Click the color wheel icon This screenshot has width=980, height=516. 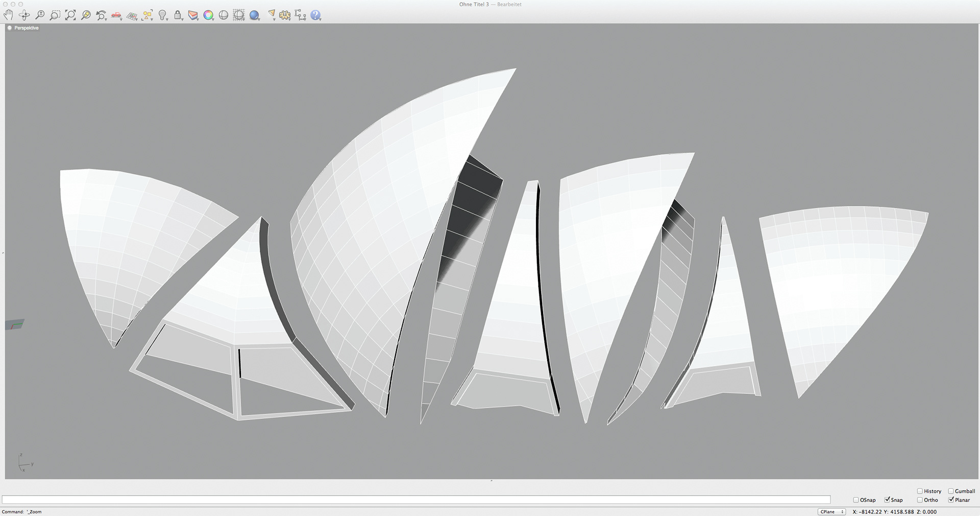click(x=208, y=15)
